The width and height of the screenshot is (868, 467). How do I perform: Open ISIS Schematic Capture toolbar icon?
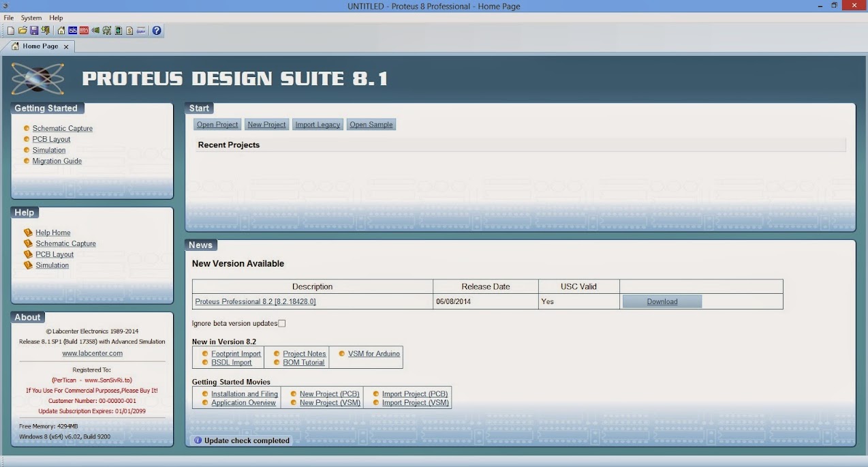point(73,31)
